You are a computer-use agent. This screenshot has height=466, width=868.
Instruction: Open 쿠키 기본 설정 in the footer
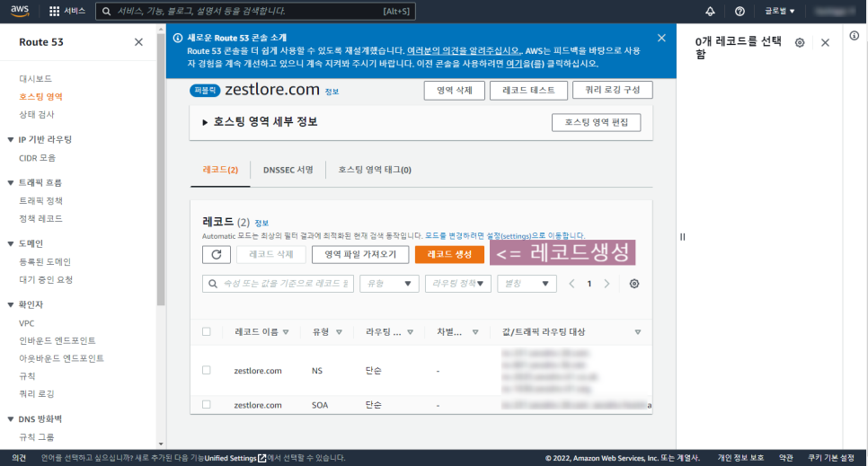pyautogui.click(x=831, y=458)
